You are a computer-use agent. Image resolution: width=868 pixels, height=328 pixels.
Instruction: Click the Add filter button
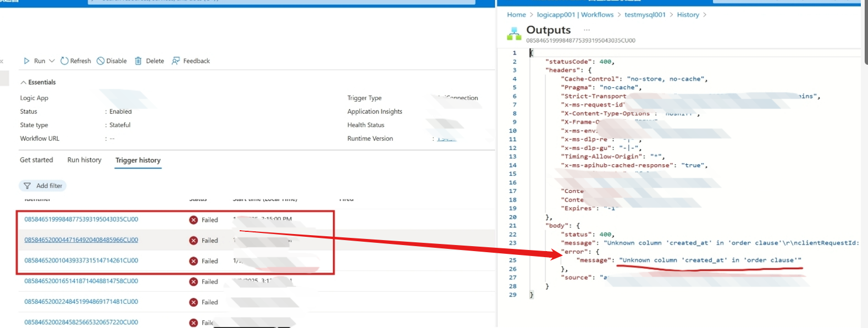coord(43,186)
